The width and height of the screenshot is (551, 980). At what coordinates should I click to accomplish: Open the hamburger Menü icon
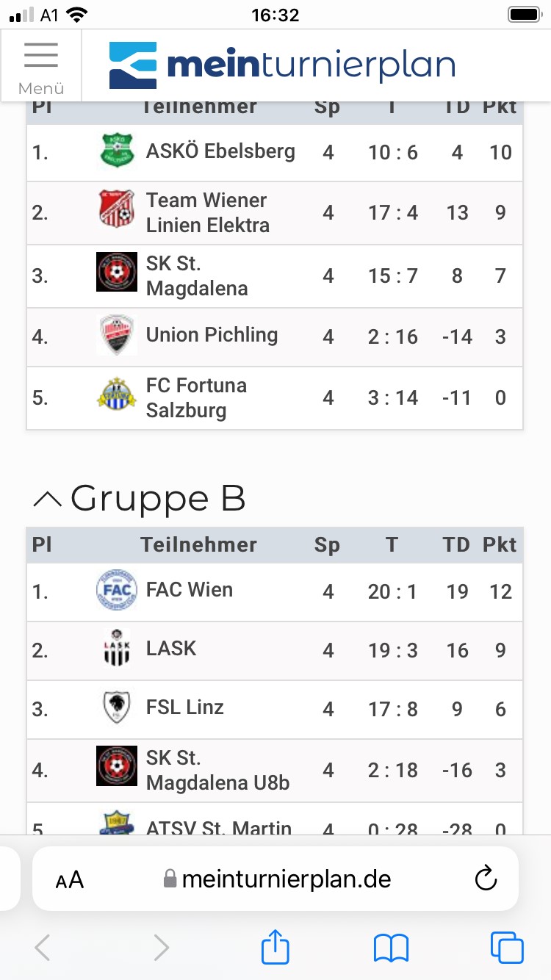tap(41, 66)
